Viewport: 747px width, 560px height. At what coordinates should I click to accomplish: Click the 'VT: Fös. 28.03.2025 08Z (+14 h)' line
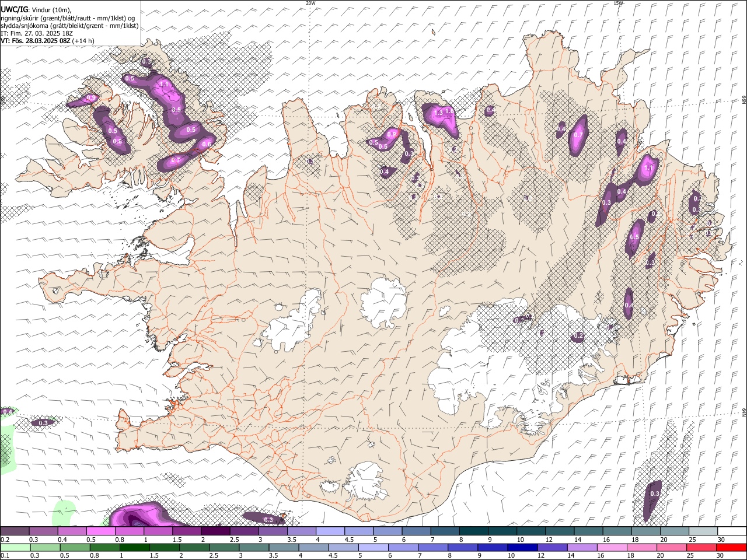click(47, 41)
